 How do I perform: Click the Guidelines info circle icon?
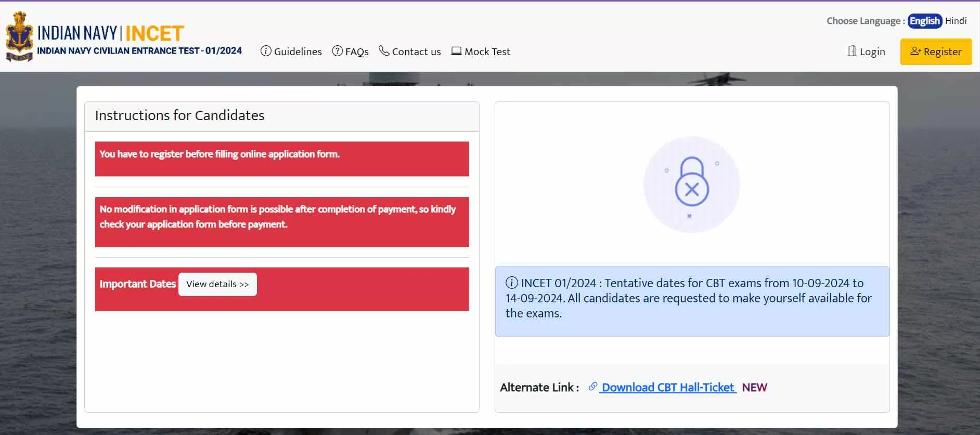click(x=266, y=51)
